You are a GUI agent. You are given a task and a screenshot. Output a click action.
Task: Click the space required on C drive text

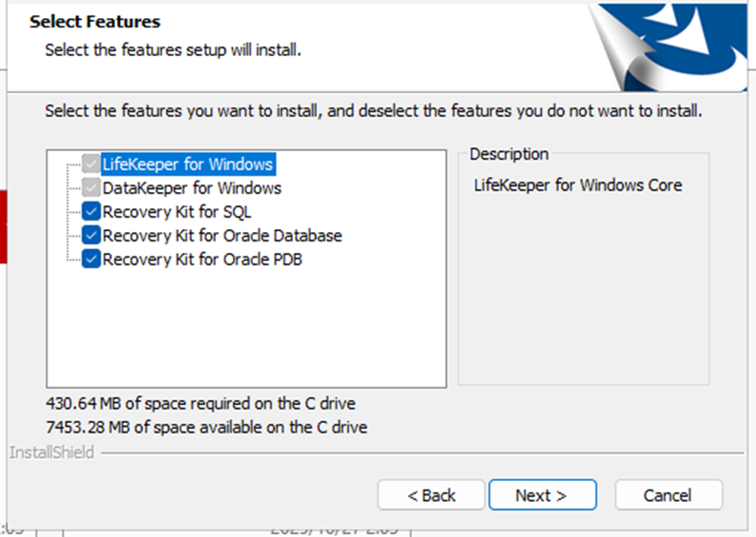[200, 404]
